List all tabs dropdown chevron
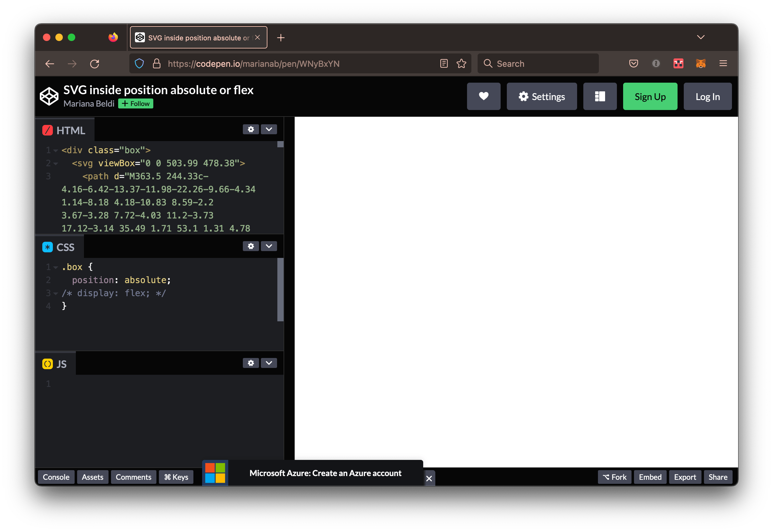 (701, 37)
